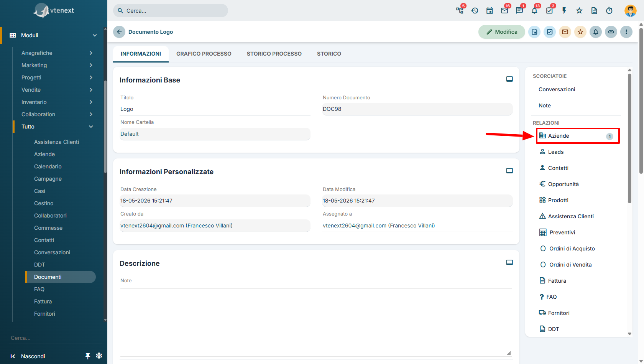Open sidebar settings gear icon

99,356
